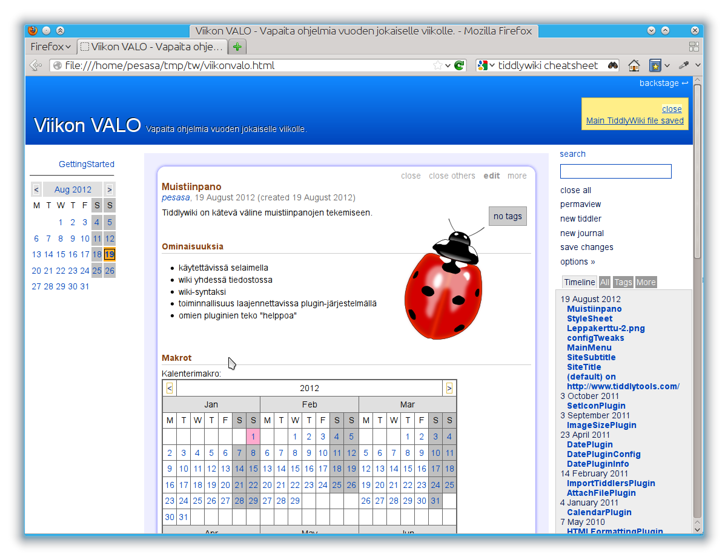Go to the Firefox home page icon
The width and height of the screenshot is (728, 560).
tap(634, 65)
